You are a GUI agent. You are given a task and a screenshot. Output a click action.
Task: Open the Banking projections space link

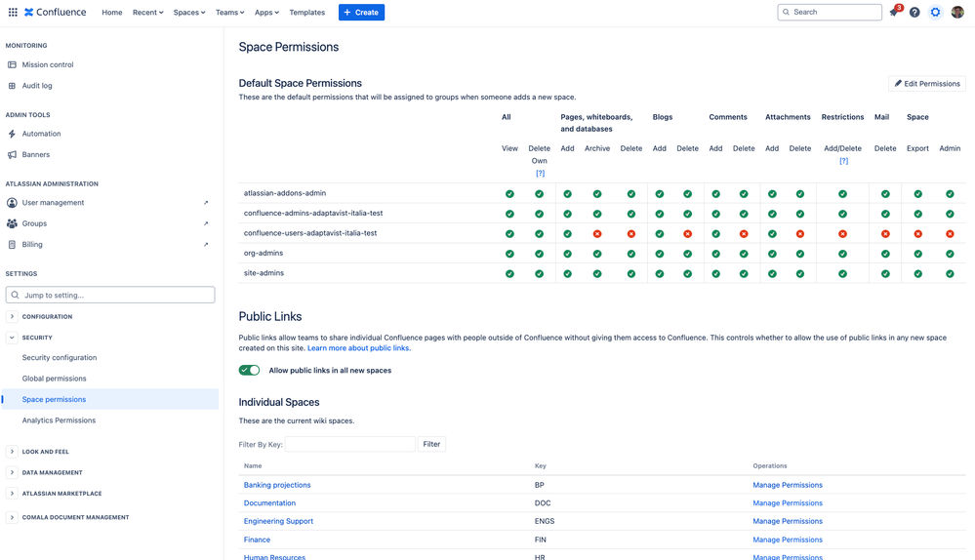click(x=277, y=486)
